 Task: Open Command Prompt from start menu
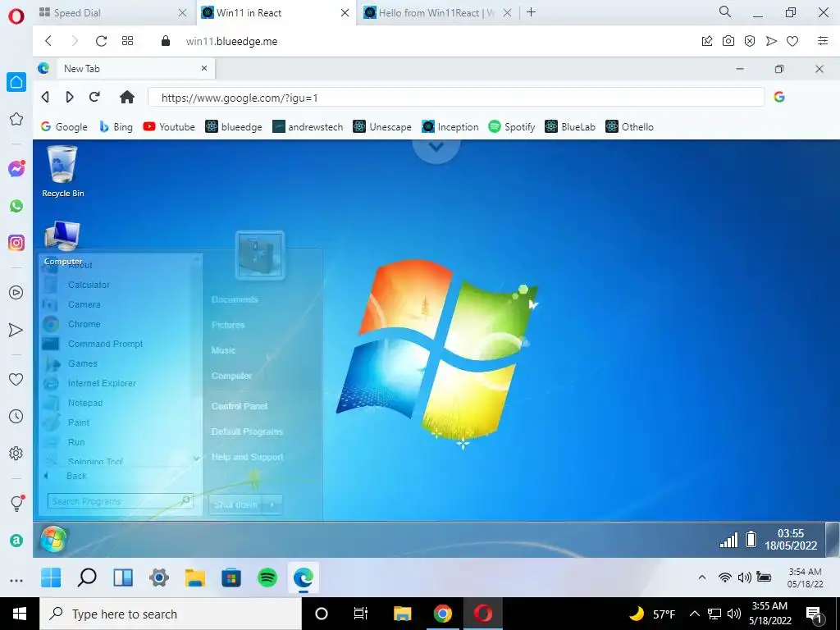(106, 344)
